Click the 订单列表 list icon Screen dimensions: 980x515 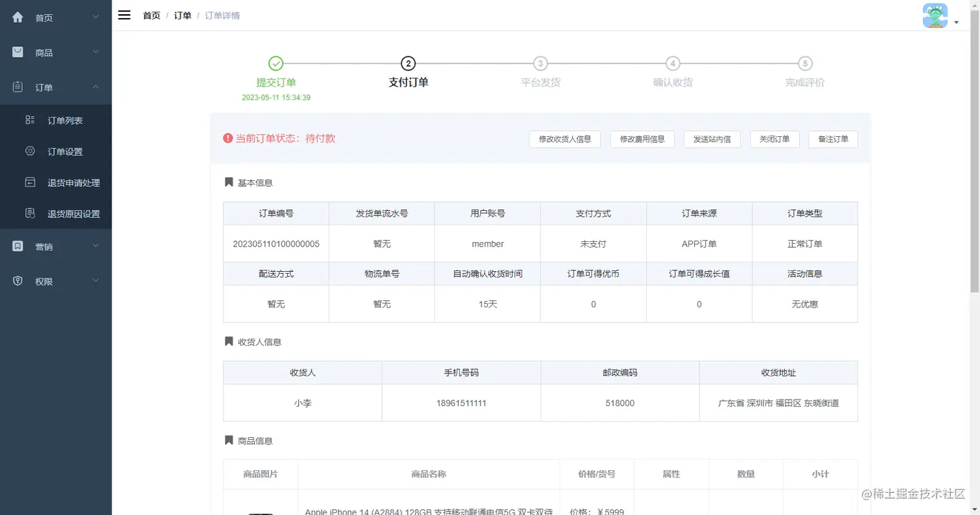pyautogui.click(x=30, y=120)
